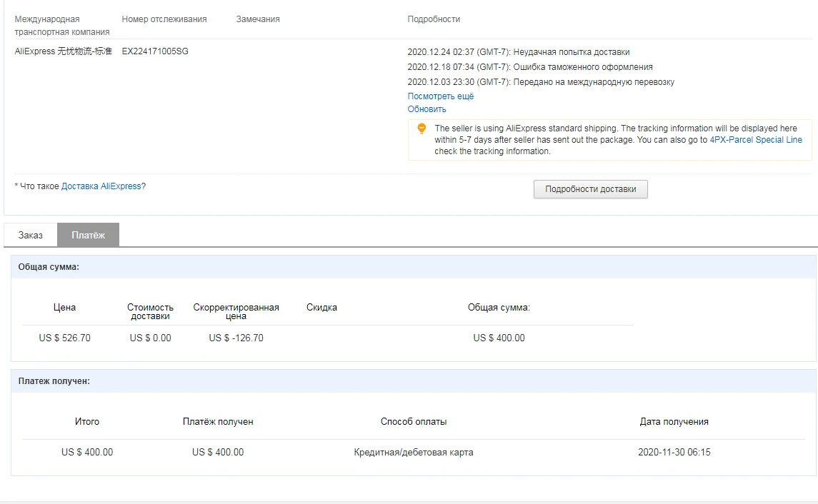Select the Платёж tab
The image size is (818, 504).
(x=88, y=235)
